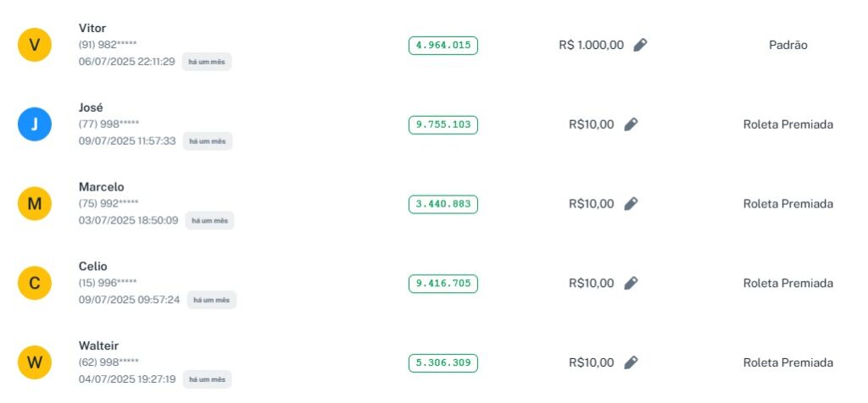
Task: Click Roleta Premiada in José's row
Action: pyautogui.click(x=787, y=124)
